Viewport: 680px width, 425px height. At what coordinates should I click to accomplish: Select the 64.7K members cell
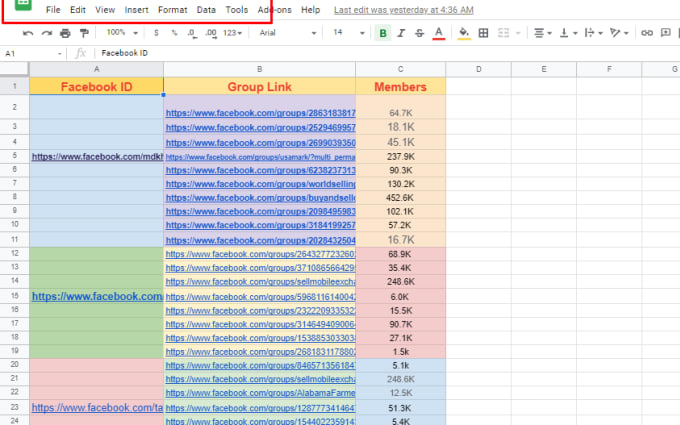[400, 107]
